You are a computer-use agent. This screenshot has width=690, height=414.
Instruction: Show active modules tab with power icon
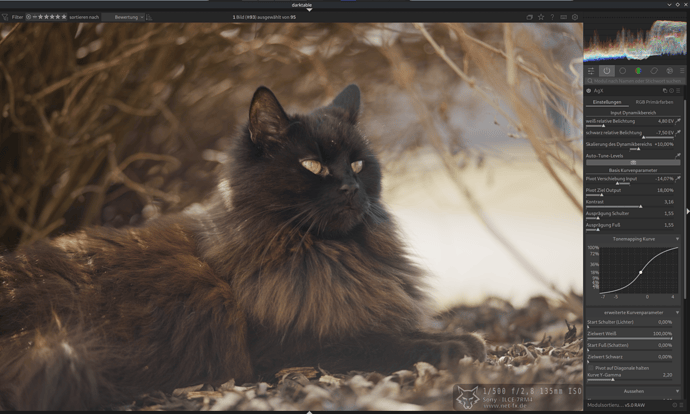(x=606, y=71)
